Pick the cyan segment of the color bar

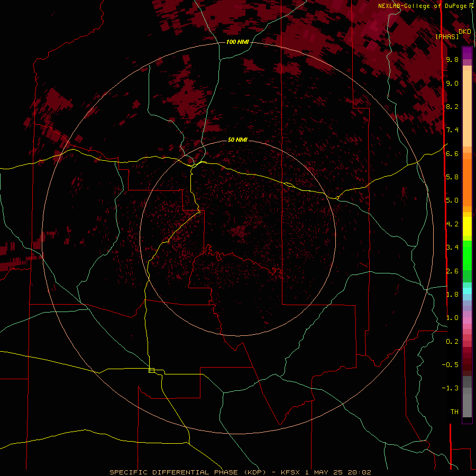click(467, 291)
